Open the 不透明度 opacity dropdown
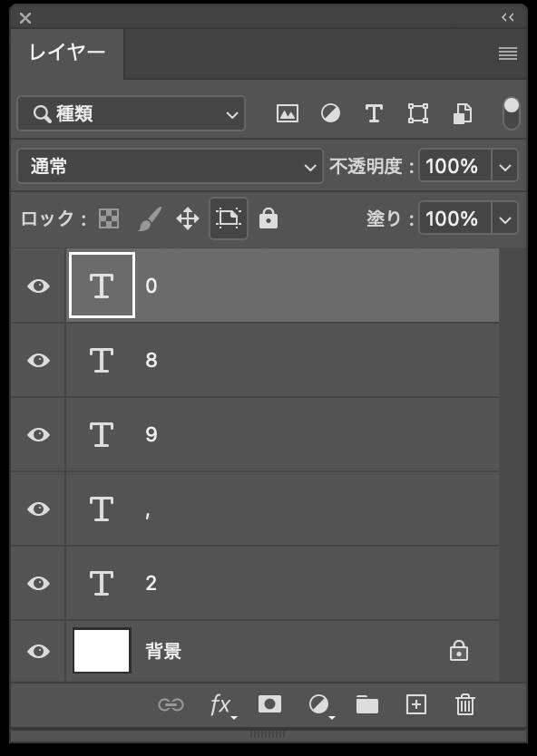Screen dimensions: 537x756 tap(505, 166)
